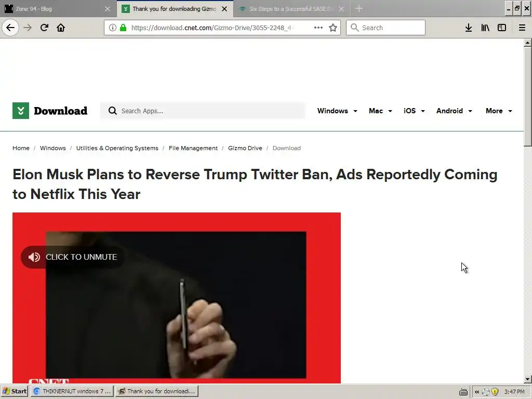Open a new browser tab
This screenshot has height=399, width=532.
(358, 8)
